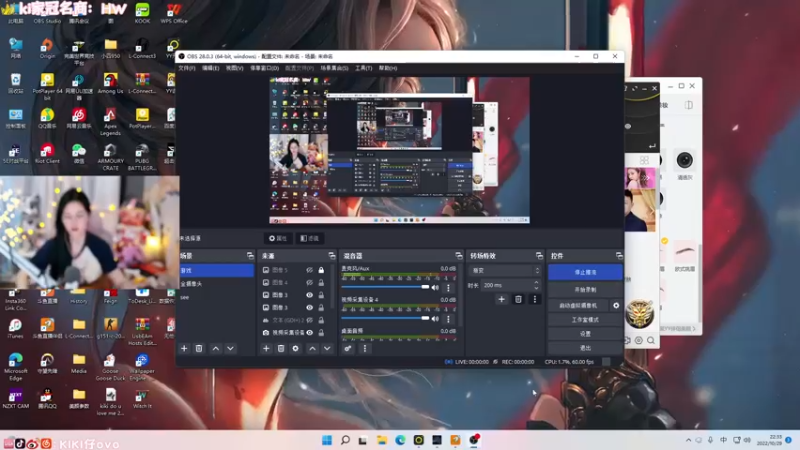This screenshot has width=800, height=450.
Task: Open transition three-dot properties menu
Action: pos(535,299)
